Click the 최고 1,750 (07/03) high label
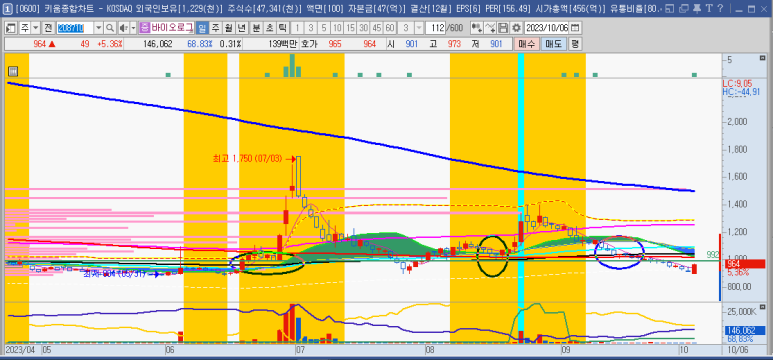Viewport: 773px width, 360px height. pyautogui.click(x=246, y=159)
